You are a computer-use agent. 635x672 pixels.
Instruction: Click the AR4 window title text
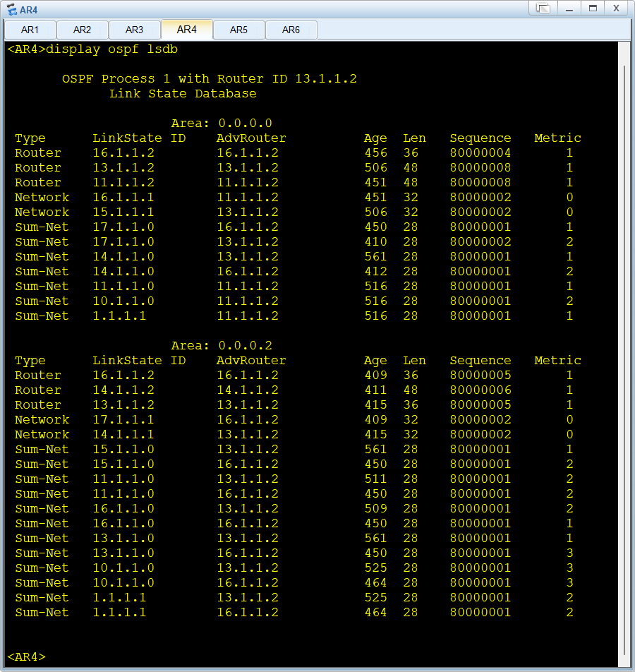click(29, 10)
